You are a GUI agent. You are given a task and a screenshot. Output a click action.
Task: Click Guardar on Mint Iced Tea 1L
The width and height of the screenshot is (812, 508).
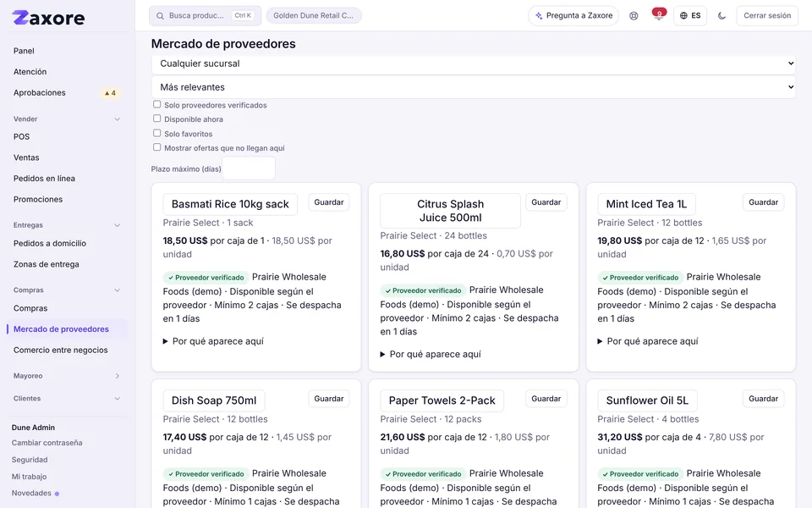click(x=763, y=202)
